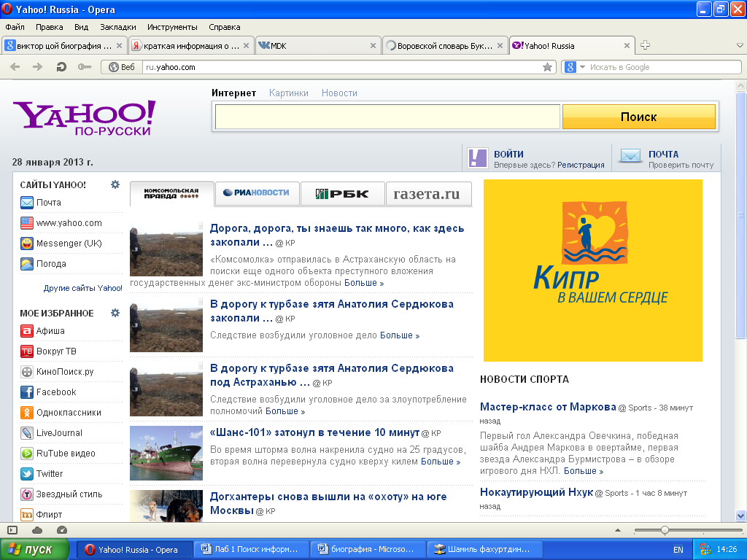
Task: Click the forward navigation arrow
Action: pyautogui.click(x=38, y=67)
